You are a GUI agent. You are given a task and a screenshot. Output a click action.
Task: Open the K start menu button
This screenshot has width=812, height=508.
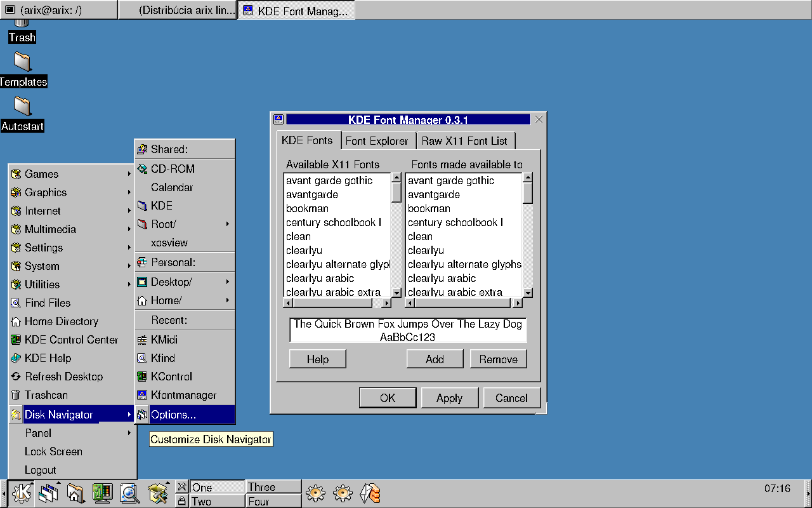pos(22,493)
